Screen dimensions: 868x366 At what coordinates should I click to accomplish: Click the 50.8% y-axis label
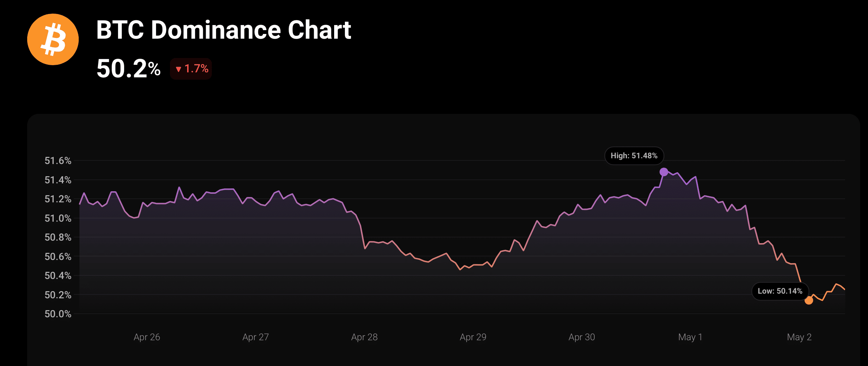58,237
